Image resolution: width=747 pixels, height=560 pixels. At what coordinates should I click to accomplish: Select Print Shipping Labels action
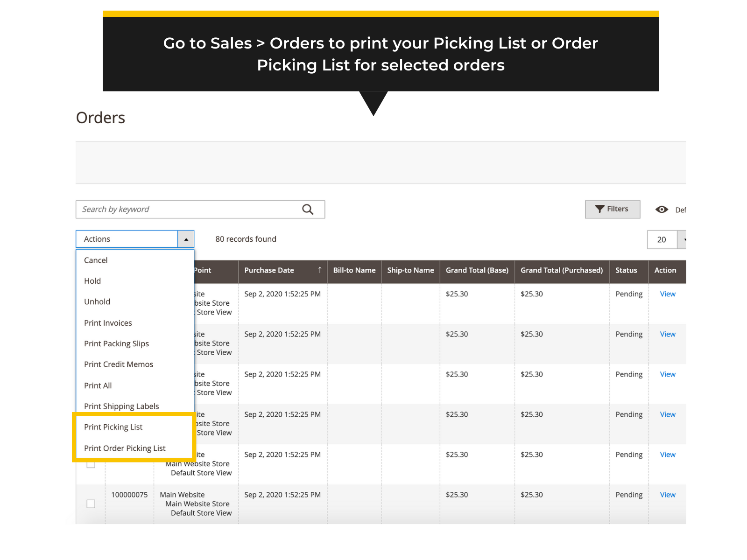[x=121, y=406]
